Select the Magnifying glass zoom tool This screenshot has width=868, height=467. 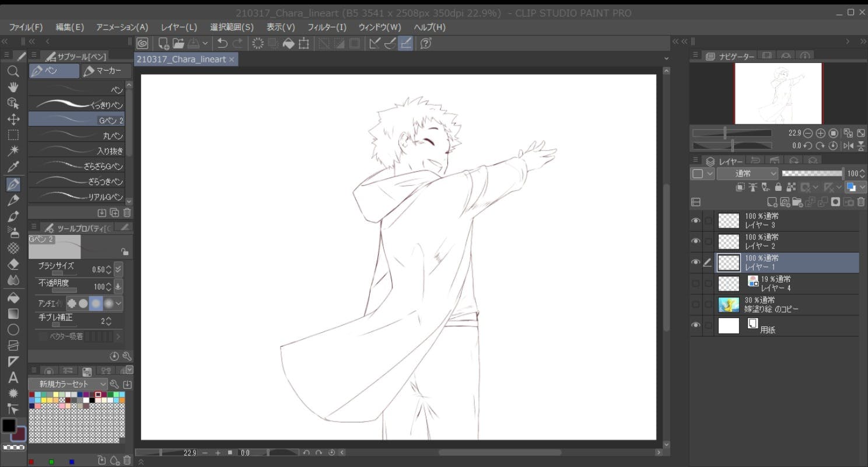[x=13, y=72]
